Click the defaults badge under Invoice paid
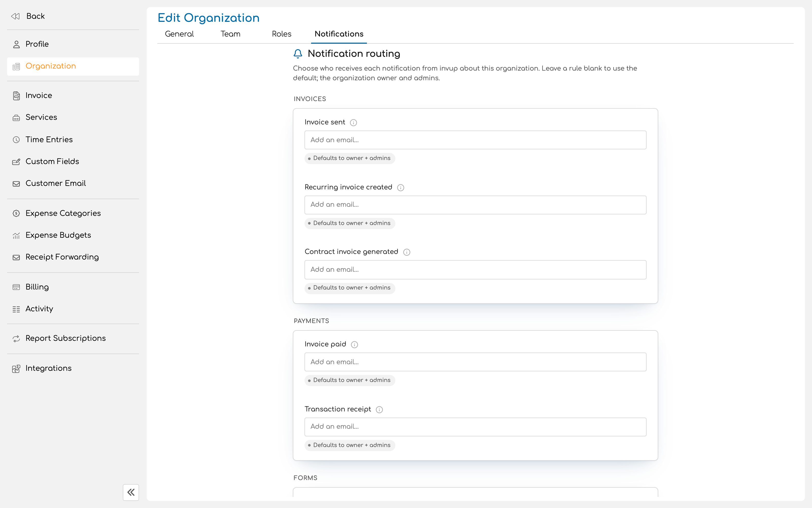This screenshot has width=812, height=508. [350, 380]
